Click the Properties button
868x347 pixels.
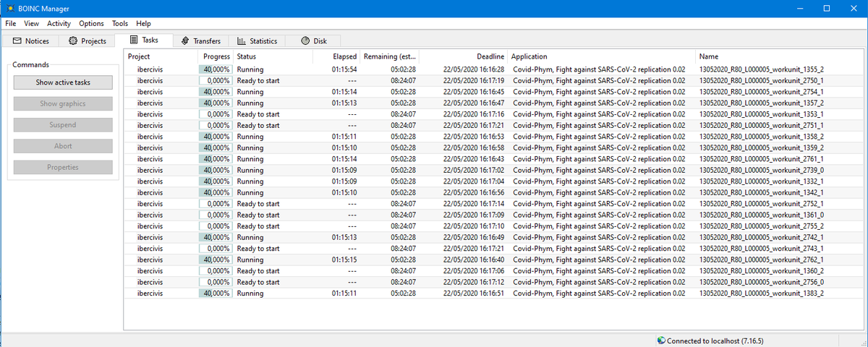coord(63,167)
